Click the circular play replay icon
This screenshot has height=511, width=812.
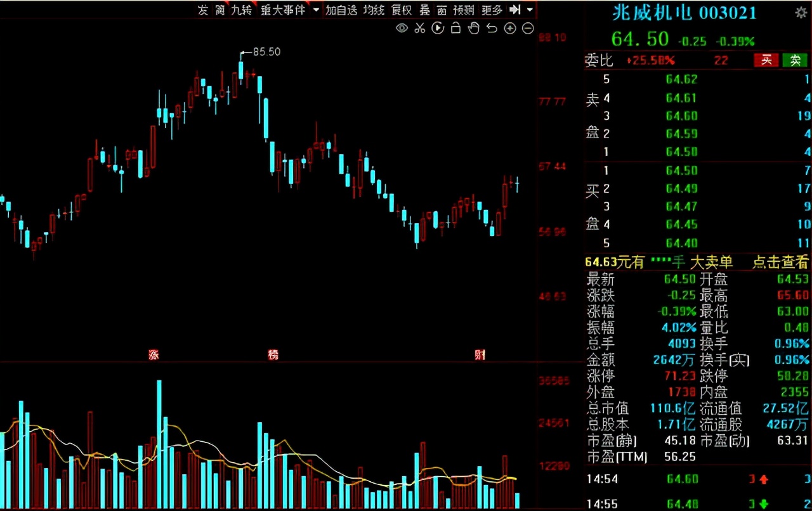coord(438,28)
